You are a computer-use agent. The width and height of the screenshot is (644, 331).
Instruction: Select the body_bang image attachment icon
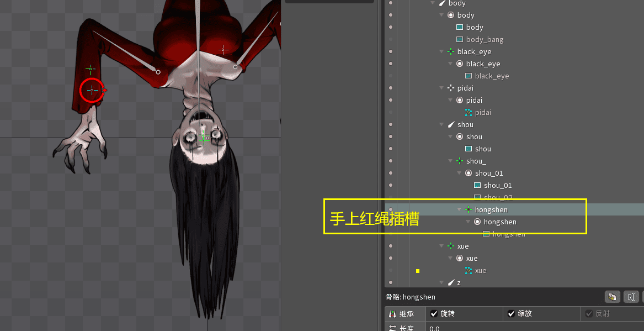pyautogui.click(x=460, y=39)
